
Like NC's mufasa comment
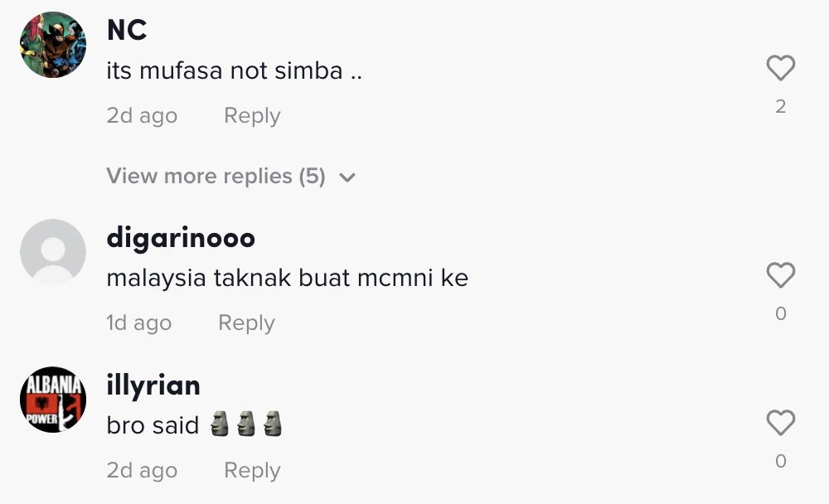(x=780, y=68)
